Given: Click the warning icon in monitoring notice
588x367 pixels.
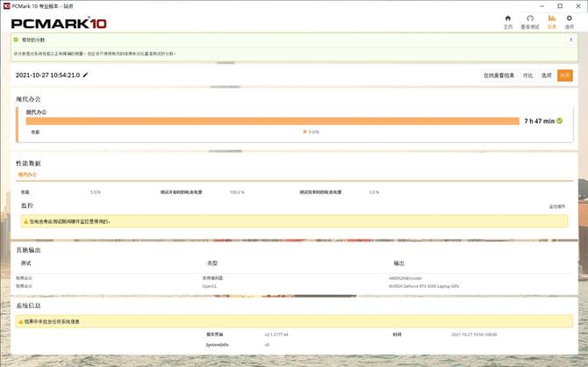Looking at the screenshot, I should pyautogui.click(x=25, y=221).
